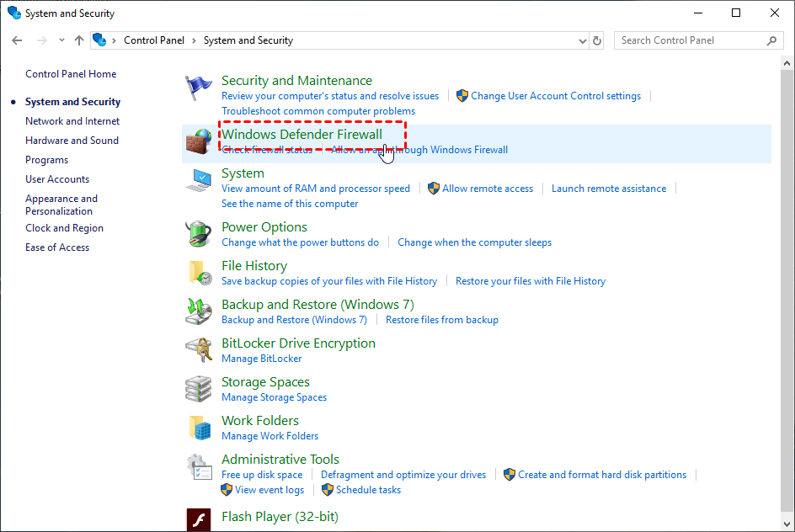Open the Flash Player icon
The width and height of the screenshot is (795, 532).
[x=199, y=519]
